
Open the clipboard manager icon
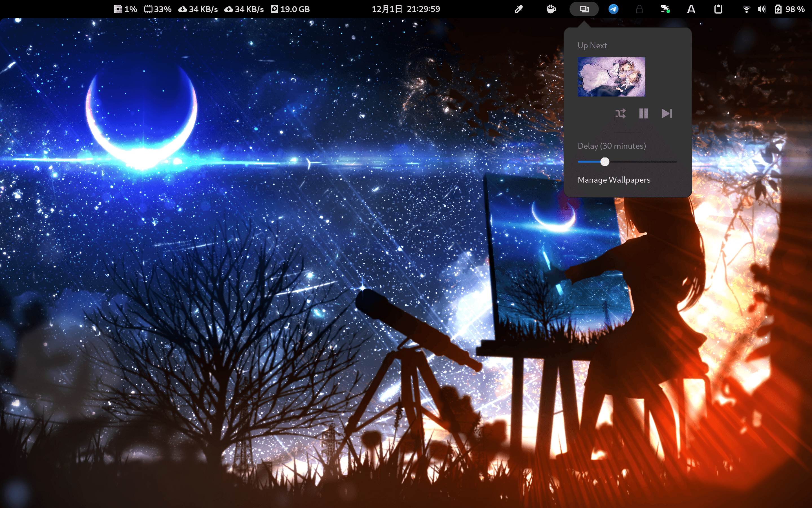click(718, 9)
